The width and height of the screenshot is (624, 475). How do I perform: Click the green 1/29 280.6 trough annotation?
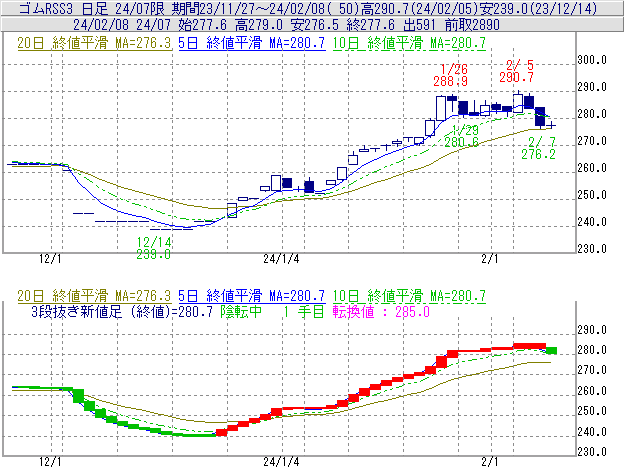tap(462, 136)
